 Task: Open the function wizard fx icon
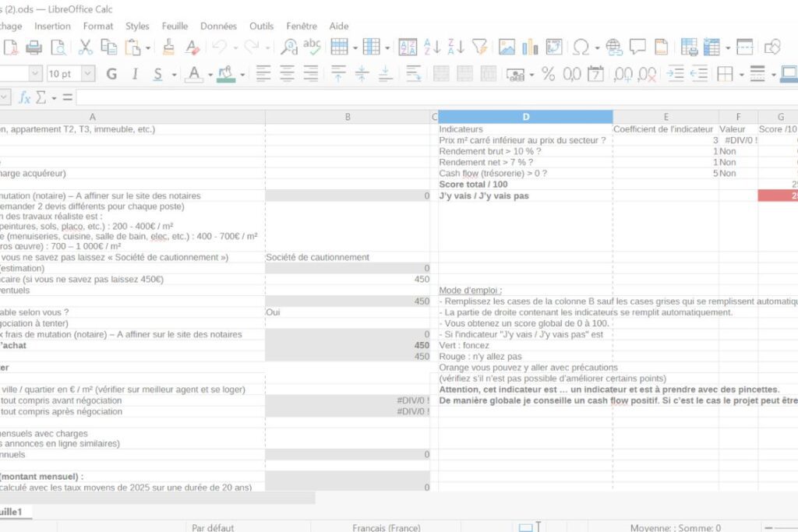coord(24,97)
